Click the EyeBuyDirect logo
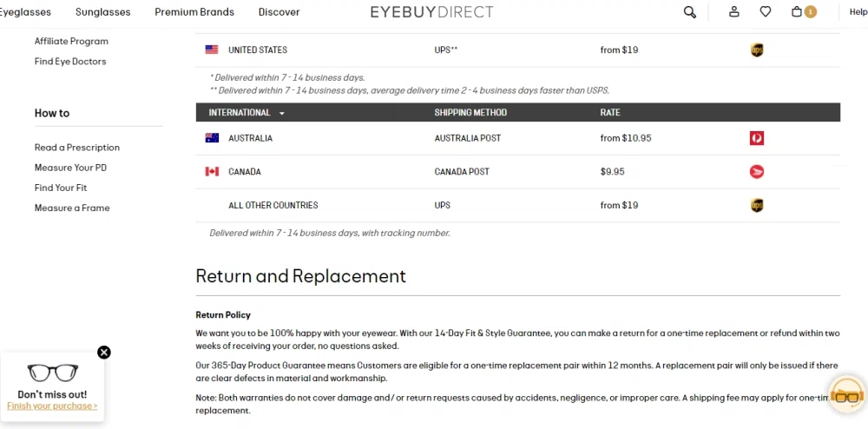 [431, 12]
